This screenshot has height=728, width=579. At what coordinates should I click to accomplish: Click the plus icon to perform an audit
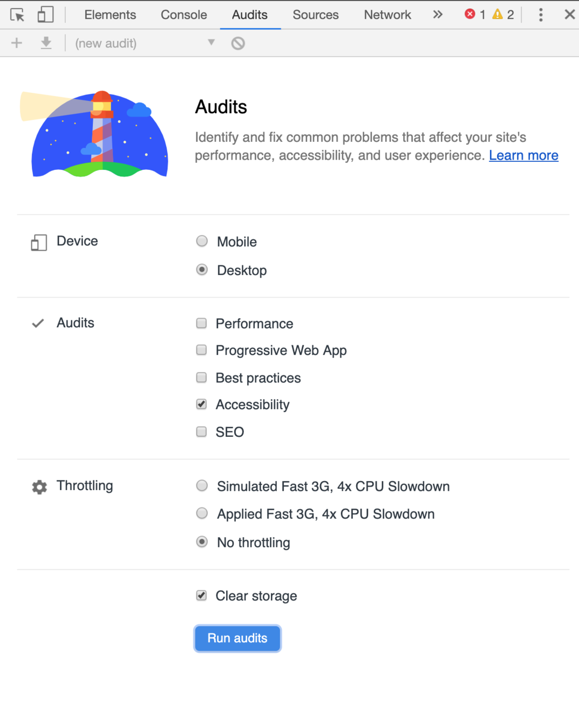click(x=17, y=43)
